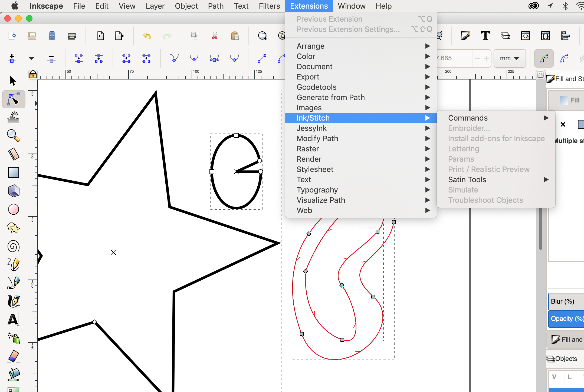Select the Measure ruler tool

[x=13, y=154]
